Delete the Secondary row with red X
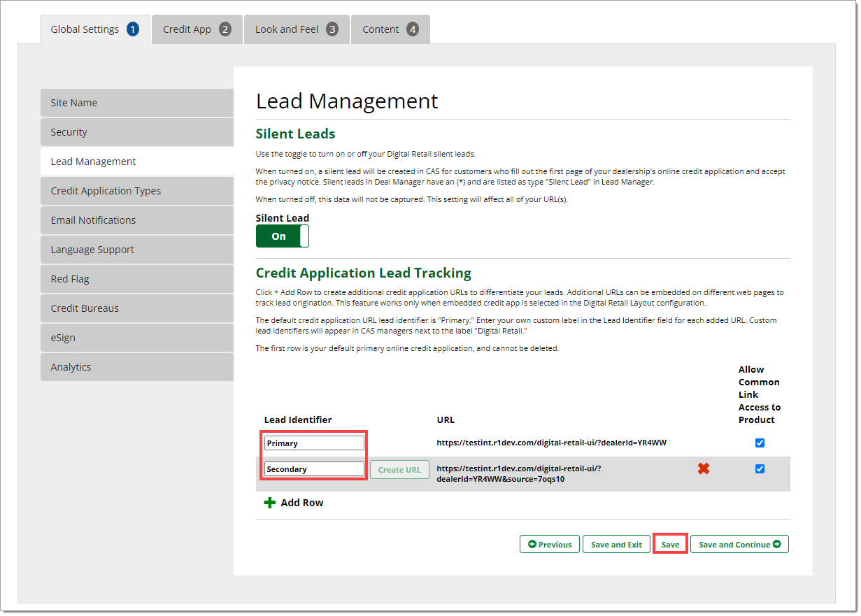 (704, 468)
